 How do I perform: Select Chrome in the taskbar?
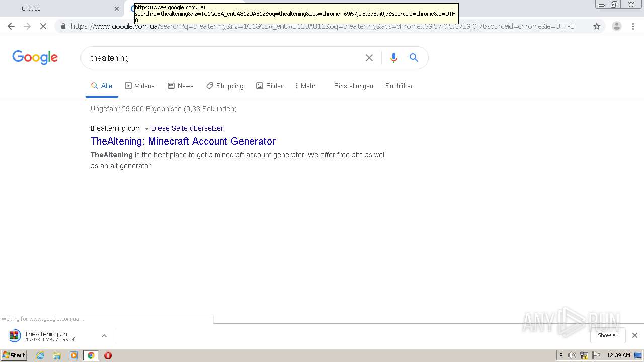91,355
